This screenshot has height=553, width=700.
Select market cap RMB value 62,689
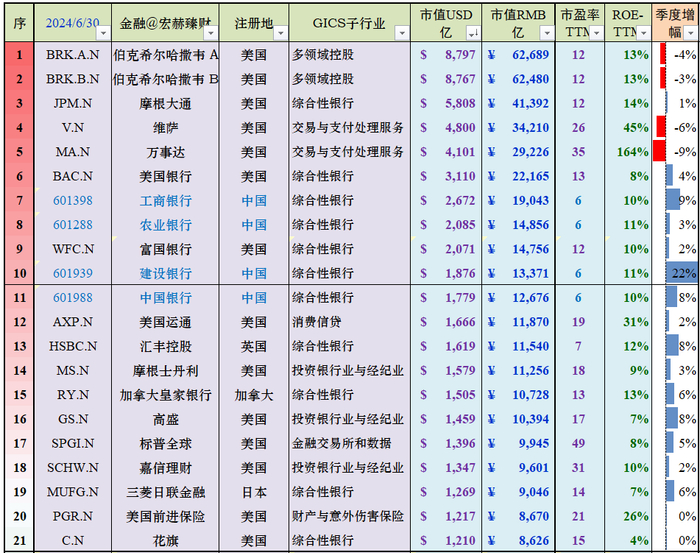(519, 55)
